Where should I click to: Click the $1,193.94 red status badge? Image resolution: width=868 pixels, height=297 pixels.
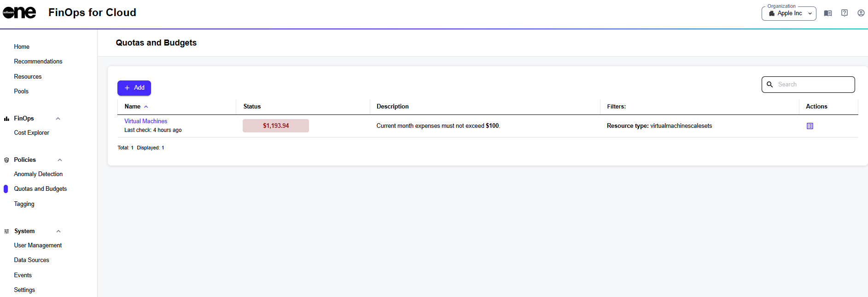276,126
